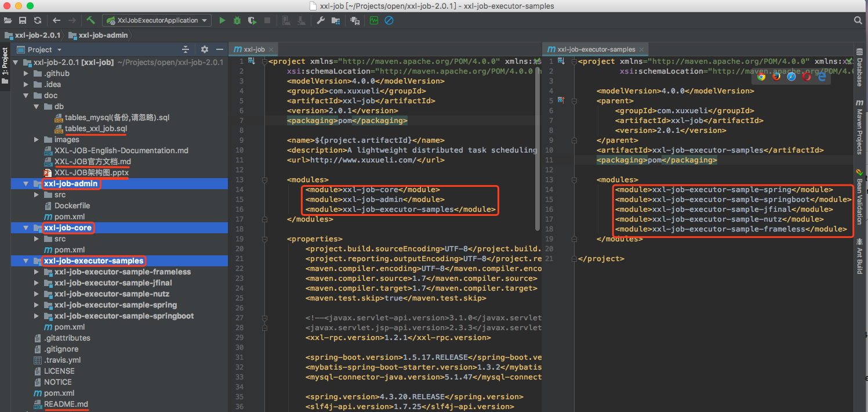Screen dimensions: 868x412
Task: Select XXL-JOB-English-Documentation.md file
Action: [121, 150]
